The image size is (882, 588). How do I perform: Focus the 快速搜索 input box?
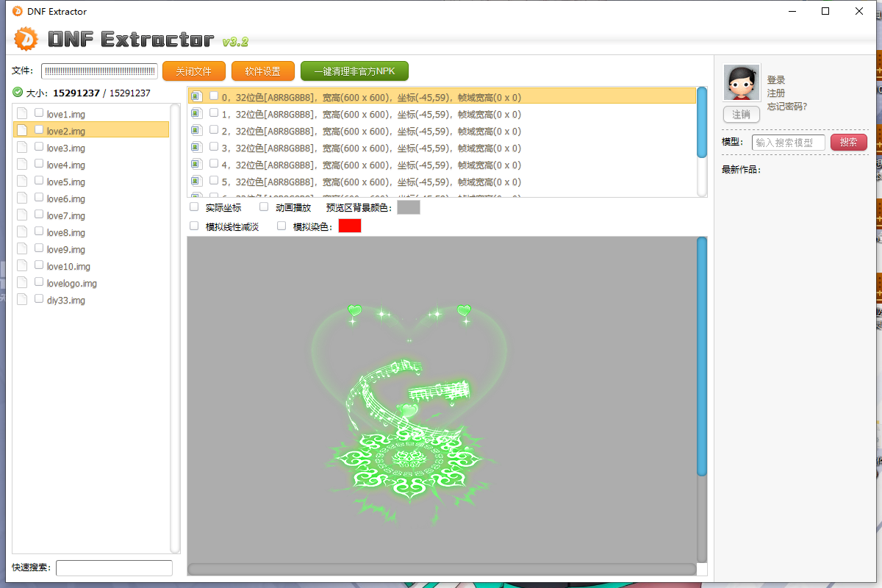114,567
